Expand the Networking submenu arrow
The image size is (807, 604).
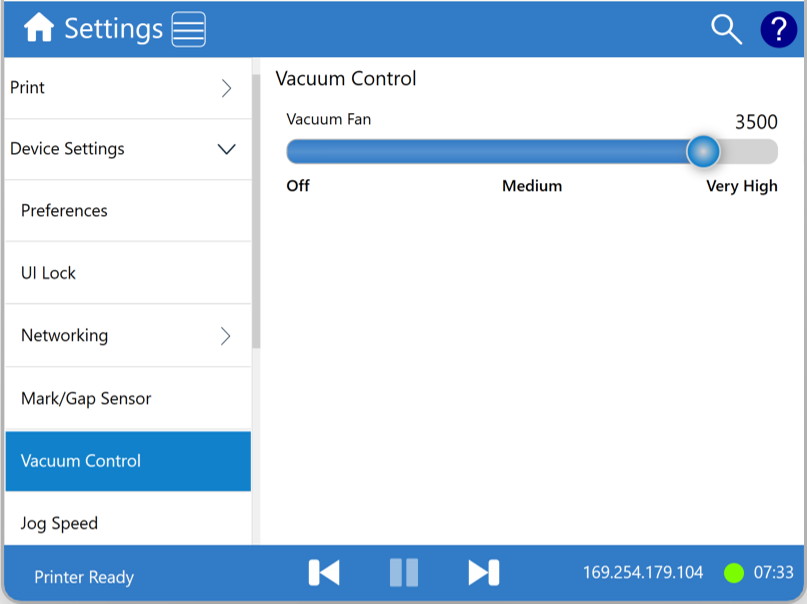[x=226, y=336]
